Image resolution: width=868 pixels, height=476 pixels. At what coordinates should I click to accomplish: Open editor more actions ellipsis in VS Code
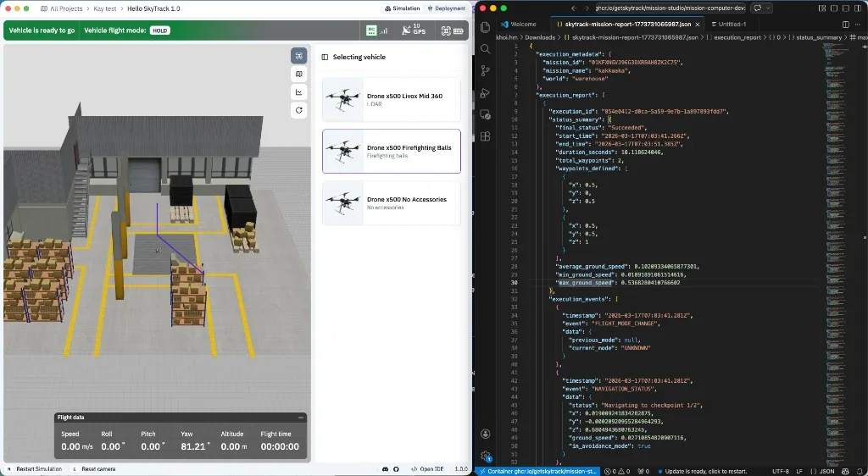coord(858,25)
